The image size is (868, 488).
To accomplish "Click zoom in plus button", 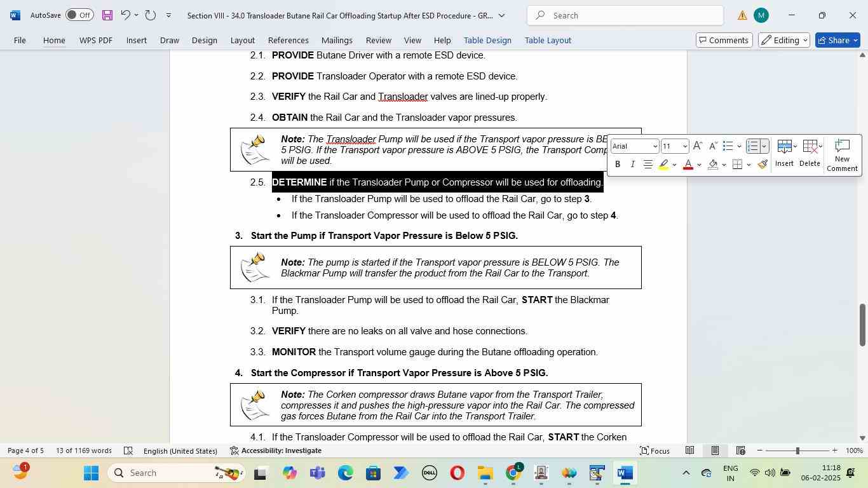I will (x=834, y=451).
